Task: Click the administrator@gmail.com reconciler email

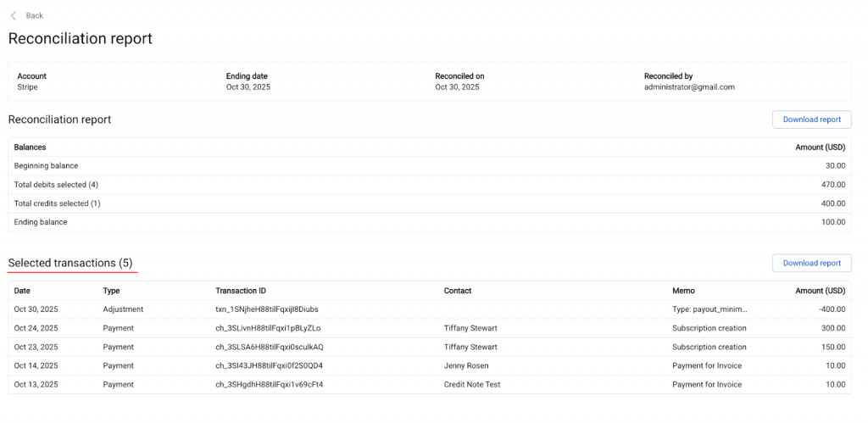Action: (689, 86)
